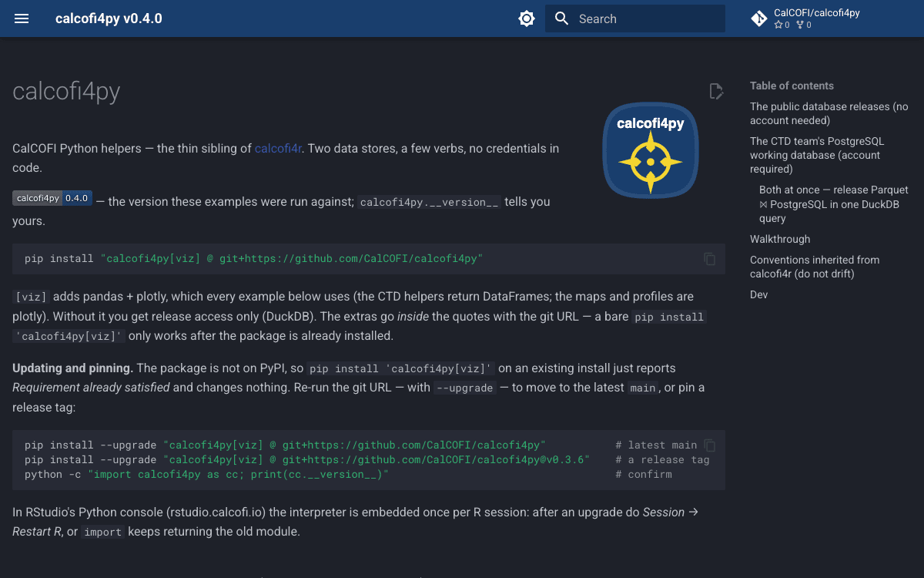Click the '--upgrade' inline code text

(464, 388)
